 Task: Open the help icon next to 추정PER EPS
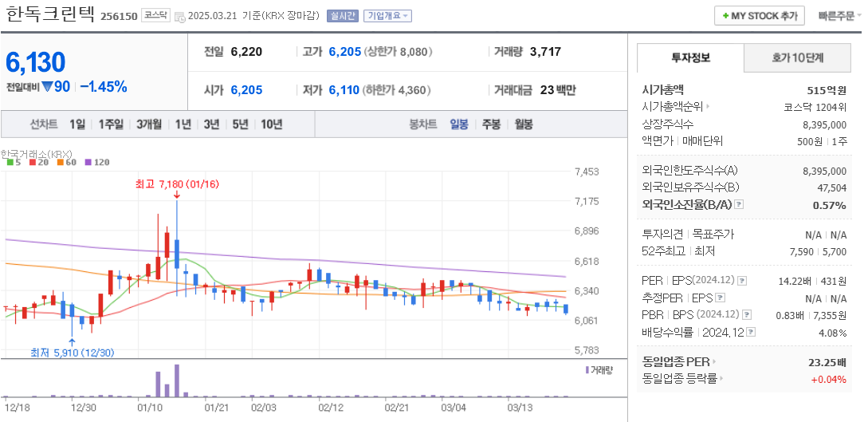point(720,298)
